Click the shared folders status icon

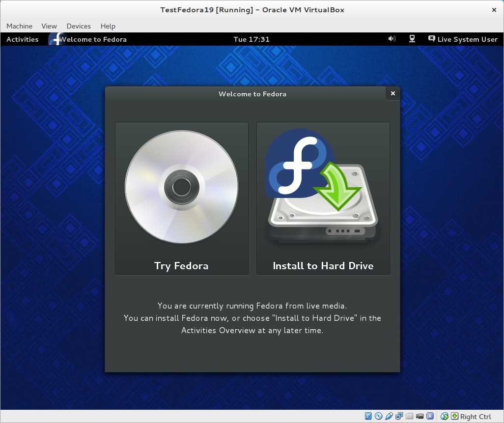tap(410, 416)
